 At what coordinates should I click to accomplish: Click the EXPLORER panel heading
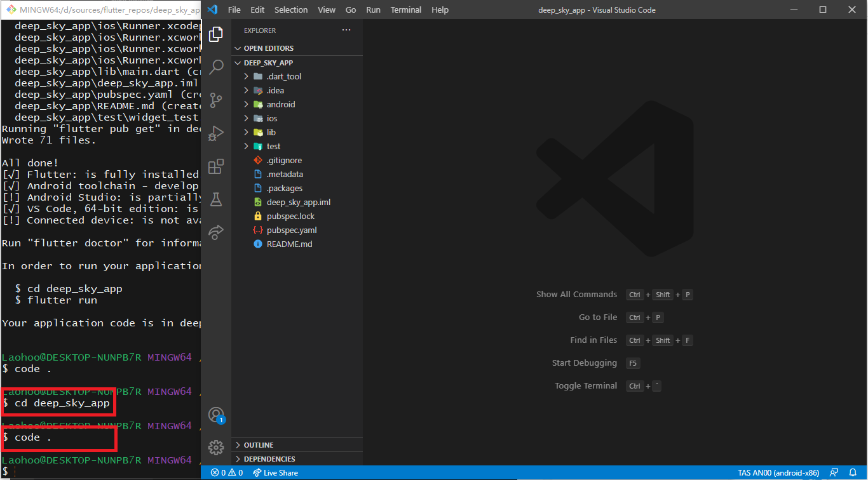click(x=260, y=30)
